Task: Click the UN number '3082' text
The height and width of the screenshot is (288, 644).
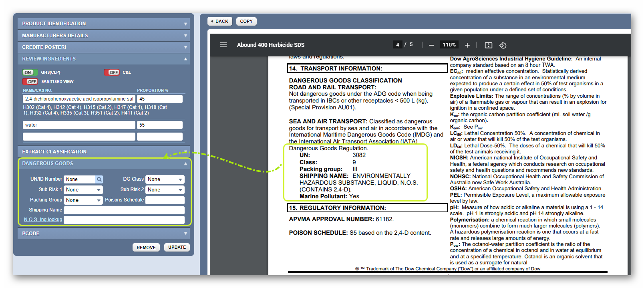Action: click(359, 155)
